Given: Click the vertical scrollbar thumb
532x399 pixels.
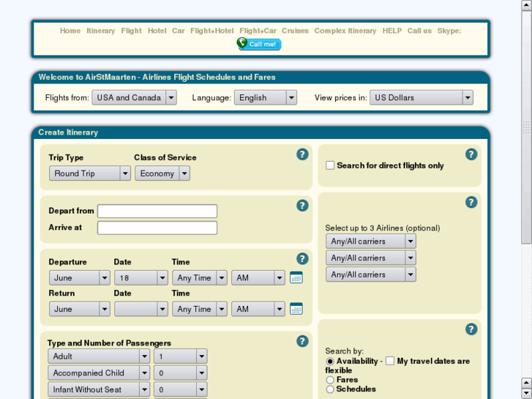Looking at the screenshot, I should point(526,127).
